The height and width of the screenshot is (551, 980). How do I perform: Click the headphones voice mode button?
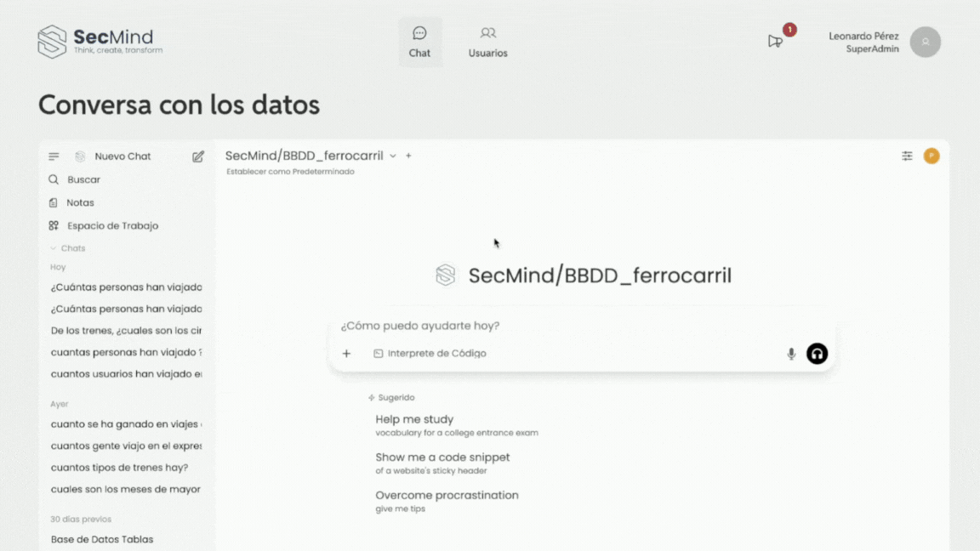pyautogui.click(x=817, y=354)
